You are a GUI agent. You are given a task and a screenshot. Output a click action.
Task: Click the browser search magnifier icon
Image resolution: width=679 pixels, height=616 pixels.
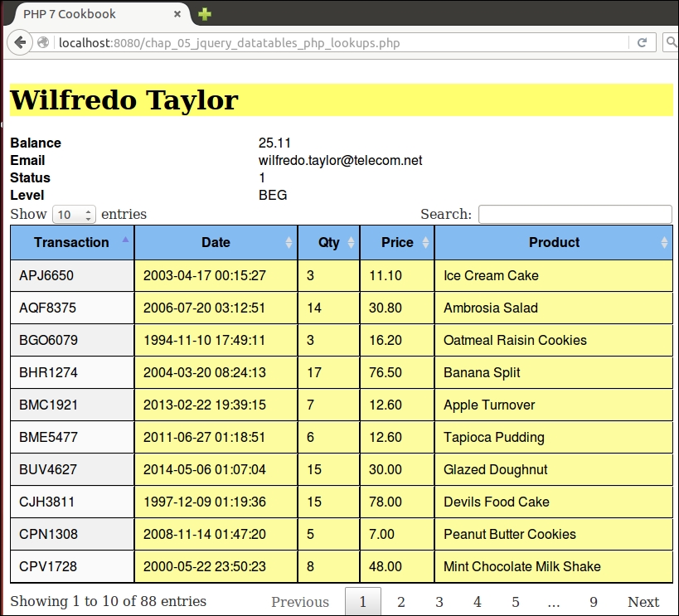pos(670,42)
